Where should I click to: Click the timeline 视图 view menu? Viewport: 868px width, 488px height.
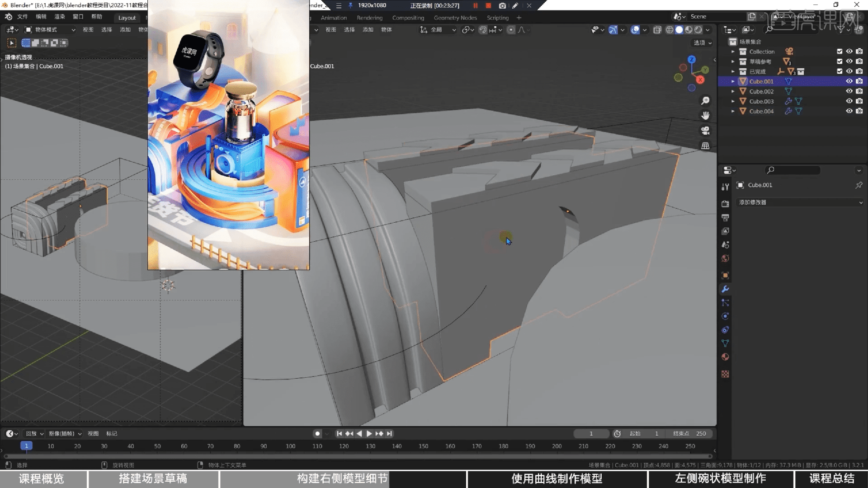pos(93,434)
